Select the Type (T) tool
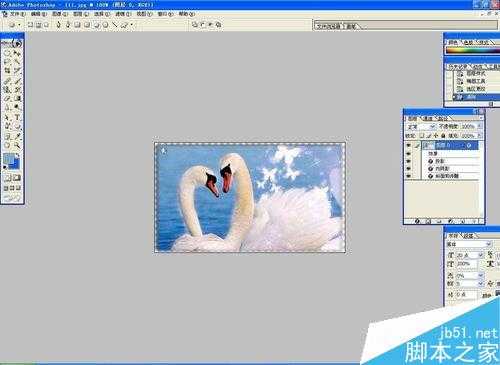 tap(17, 117)
